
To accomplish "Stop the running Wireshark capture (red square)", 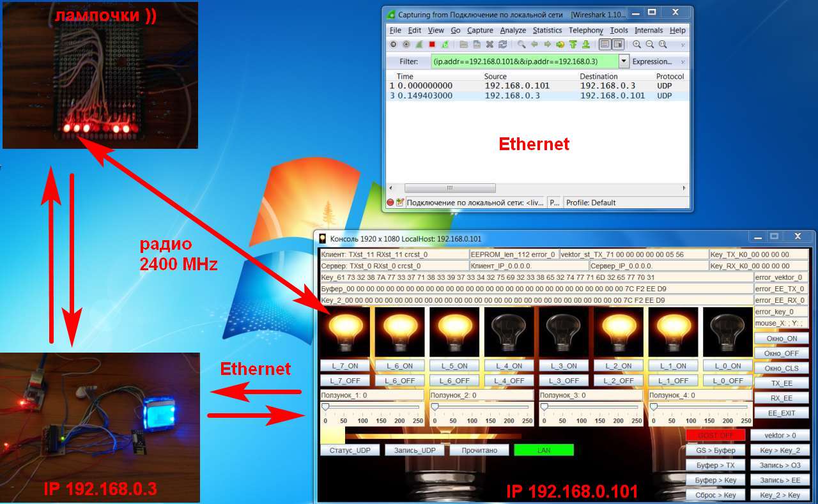I will [x=432, y=45].
